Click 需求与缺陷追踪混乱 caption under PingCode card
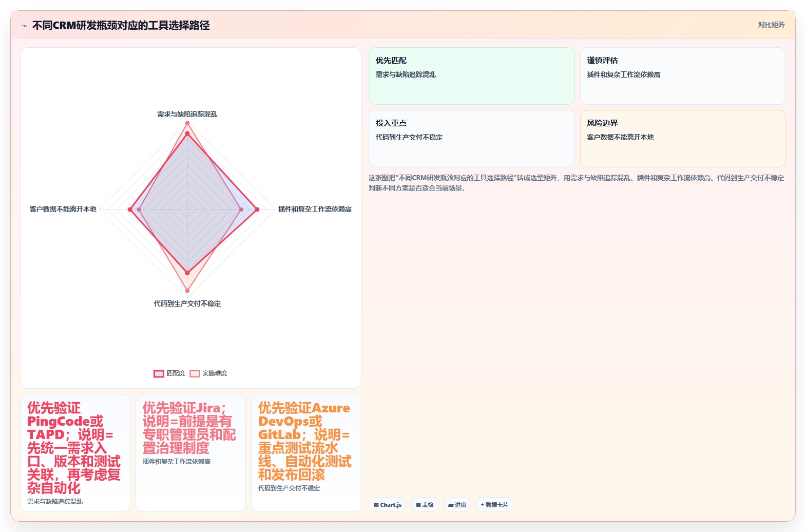 (x=55, y=501)
